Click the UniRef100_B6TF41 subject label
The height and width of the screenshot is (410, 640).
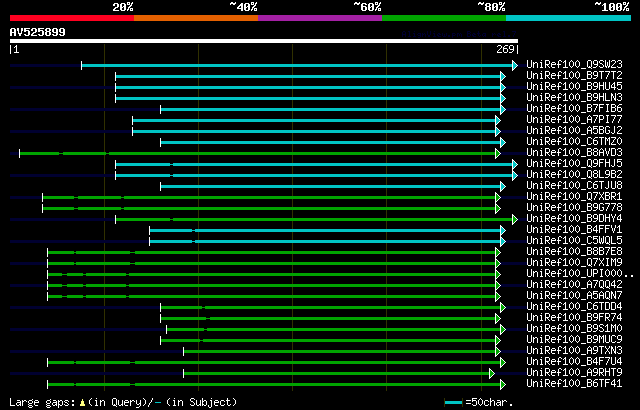tap(574, 384)
